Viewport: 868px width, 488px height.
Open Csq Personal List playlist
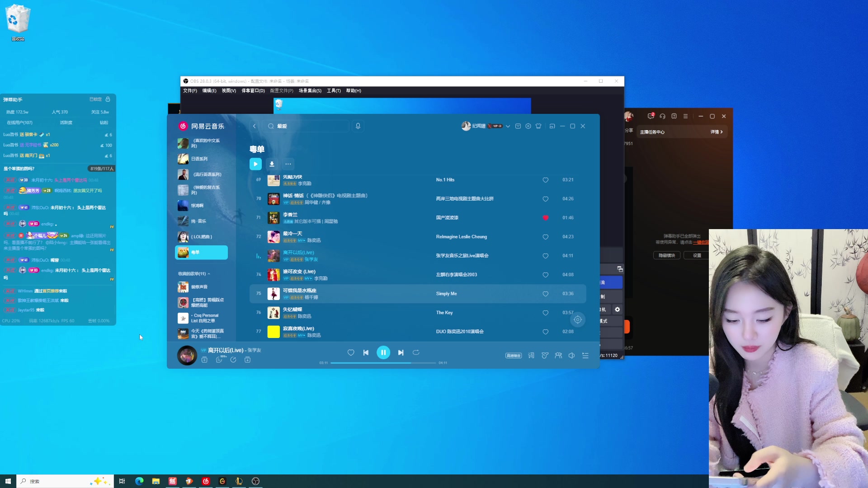(202, 318)
